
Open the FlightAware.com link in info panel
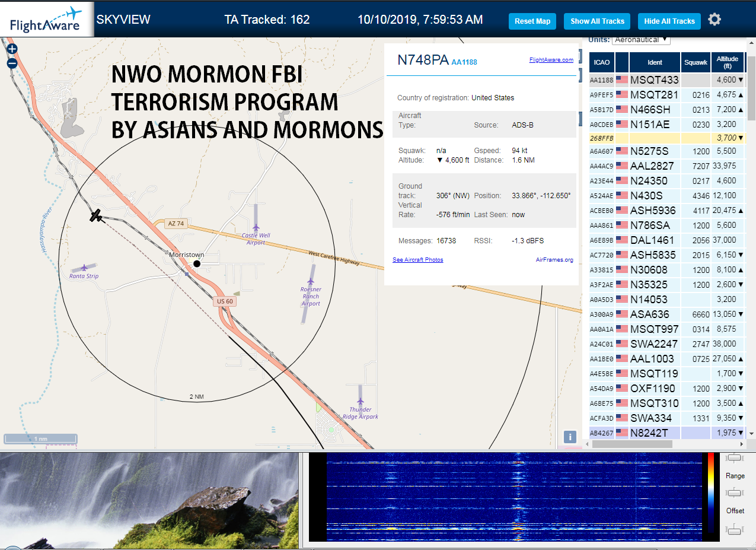[x=551, y=59]
